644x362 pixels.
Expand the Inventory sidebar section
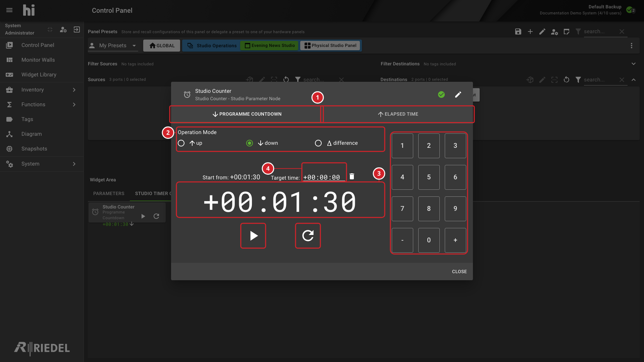[x=42, y=90]
